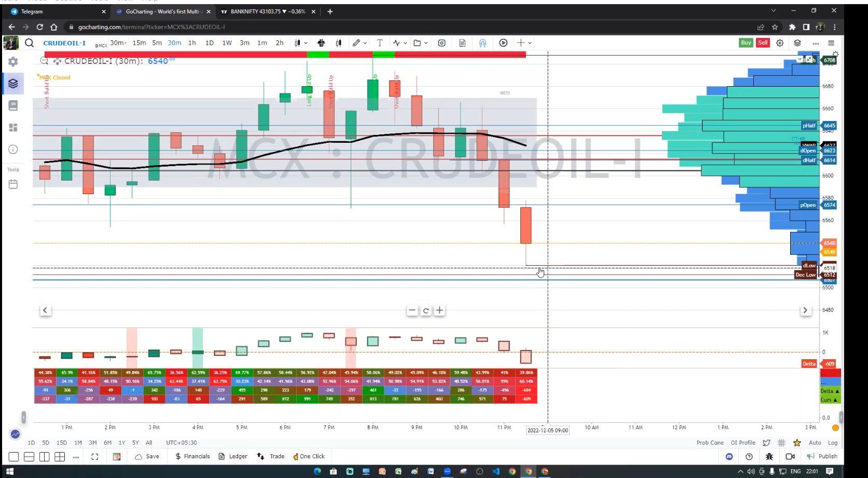This screenshot has width=868, height=478.
Task: Expand the 30m timeframe dropdown
Action: [119, 43]
